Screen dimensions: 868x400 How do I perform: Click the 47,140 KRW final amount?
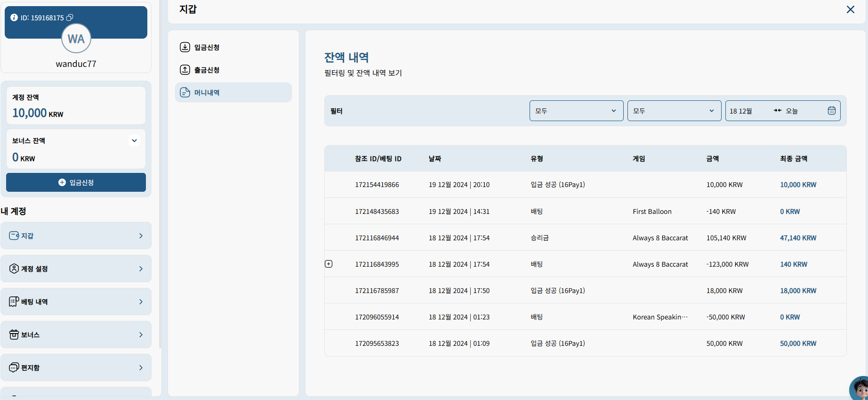pyautogui.click(x=798, y=238)
